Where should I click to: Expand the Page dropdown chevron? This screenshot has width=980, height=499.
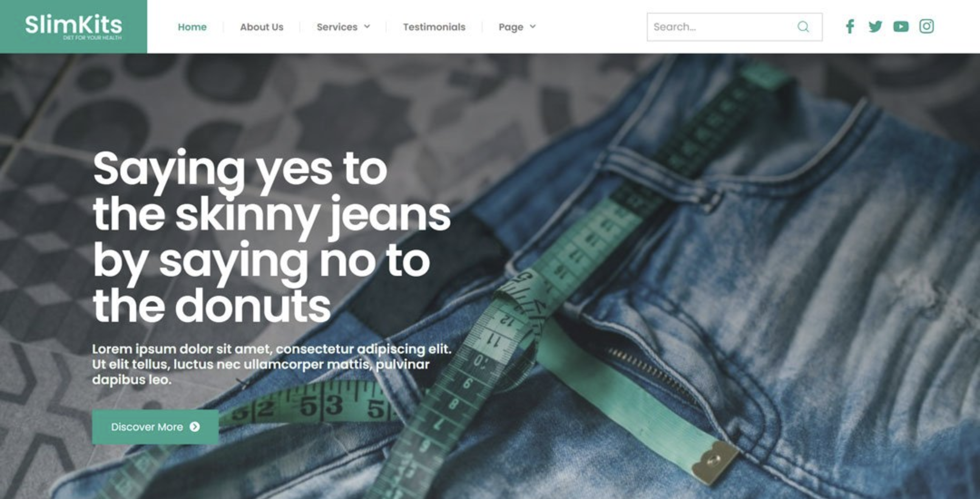(533, 26)
